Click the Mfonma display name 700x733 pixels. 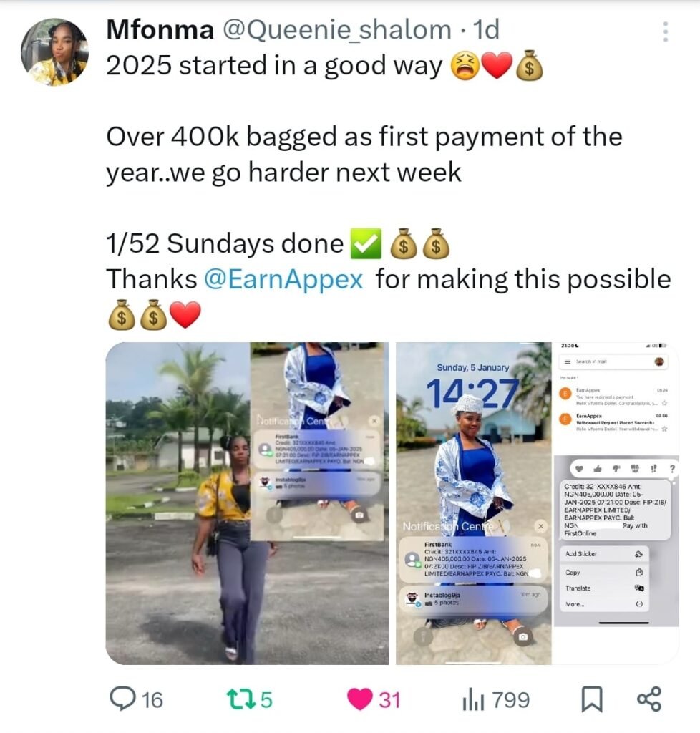pyautogui.click(x=160, y=30)
